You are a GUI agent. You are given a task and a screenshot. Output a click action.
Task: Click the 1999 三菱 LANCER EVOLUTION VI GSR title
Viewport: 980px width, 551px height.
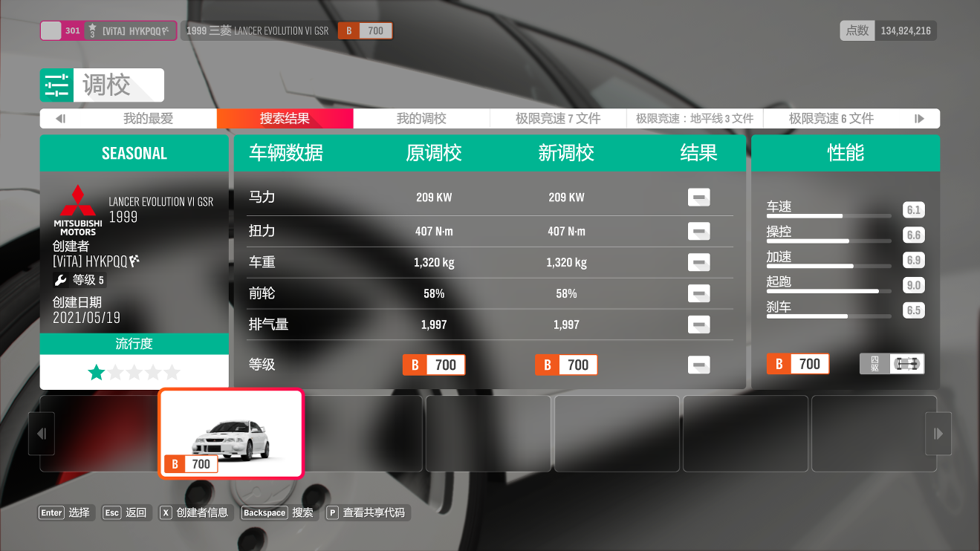coord(257,30)
